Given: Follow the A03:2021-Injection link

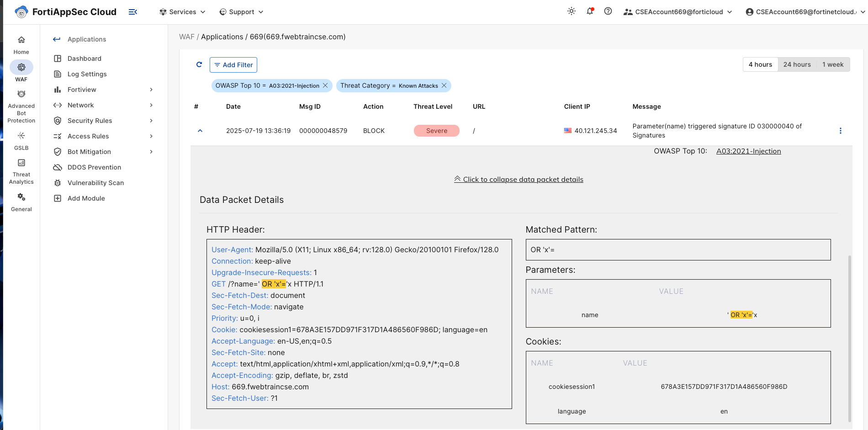Looking at the screenshot, I should [748, 151].
